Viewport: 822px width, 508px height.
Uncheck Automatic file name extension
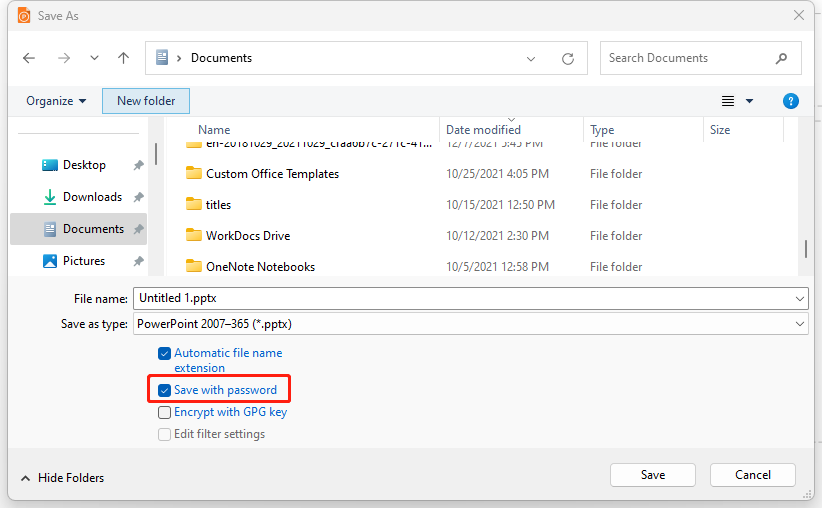[164, 353]
